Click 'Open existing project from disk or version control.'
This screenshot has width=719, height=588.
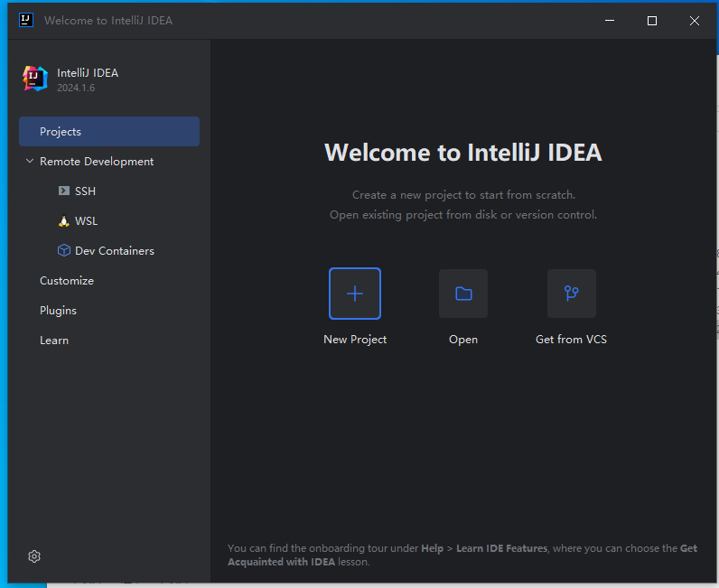(x=463, y=215)
